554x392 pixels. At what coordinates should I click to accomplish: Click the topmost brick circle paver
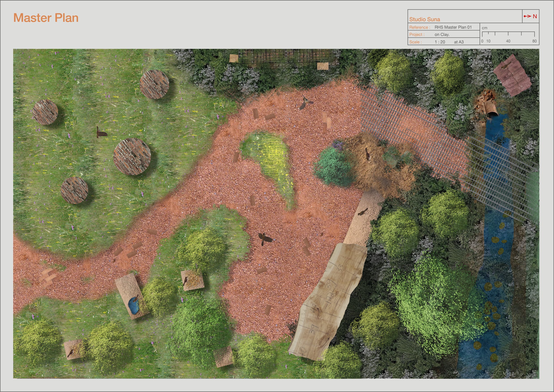(x=154, y=84)
